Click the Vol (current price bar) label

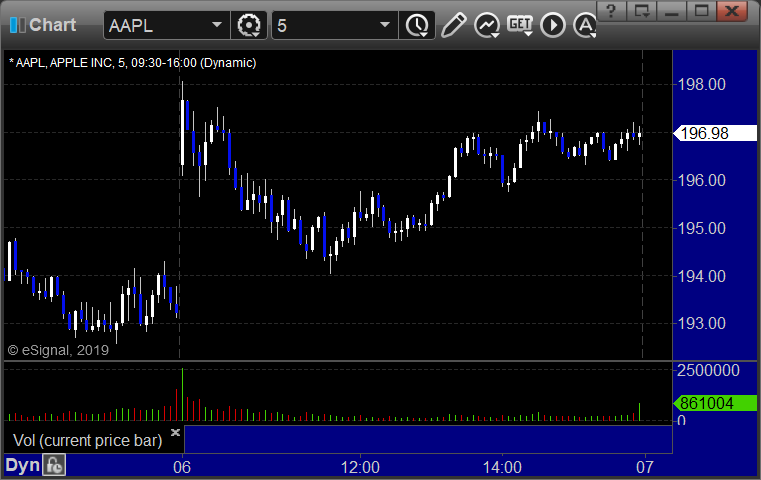click(x=87, y=441)
